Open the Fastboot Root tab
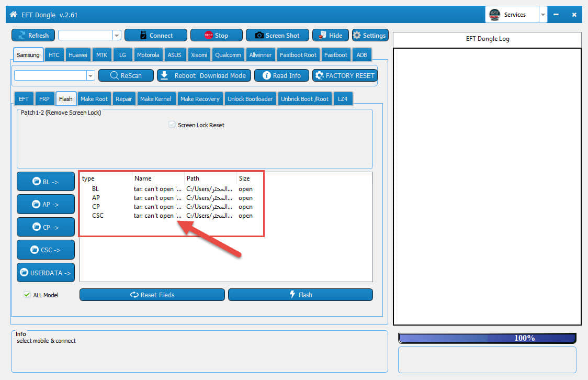This screenshot has height=380, width=588. tap(298, 55)
